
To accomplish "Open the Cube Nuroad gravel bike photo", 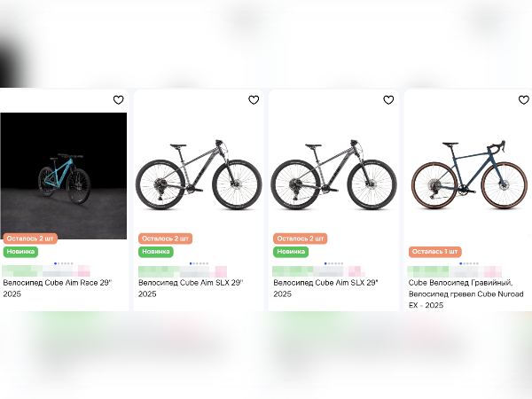I will 469,175.
